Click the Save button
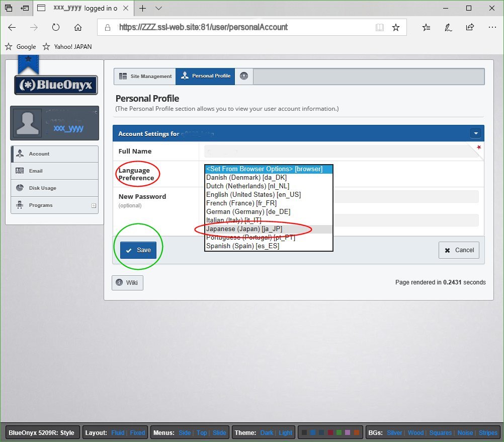The height and width of the screenshot is (442, 504). coord(137,250)
